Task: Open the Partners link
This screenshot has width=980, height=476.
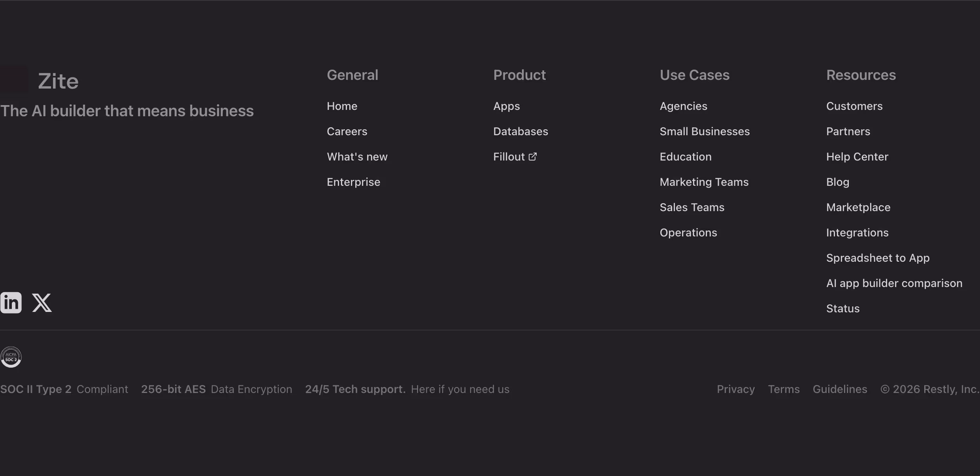Action: [848, 131]
